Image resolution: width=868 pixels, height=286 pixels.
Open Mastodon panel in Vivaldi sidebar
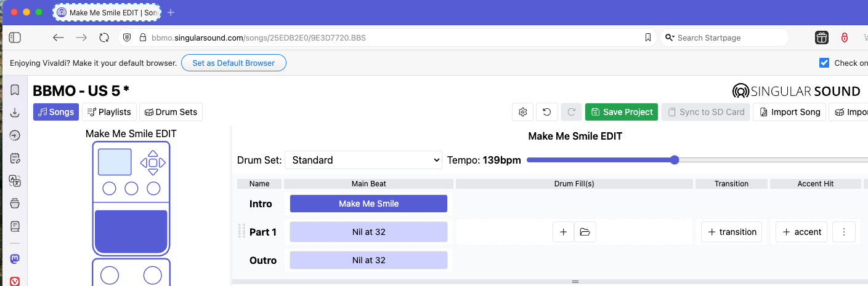click(15, 260)
